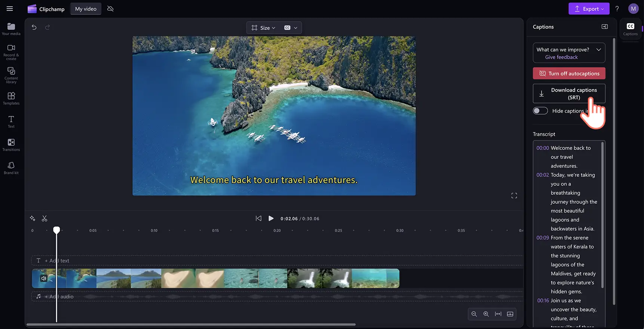Viewport: 644px width, 329px height.
Task: Turn off autocaptions
Action: [x=569, y=73]
